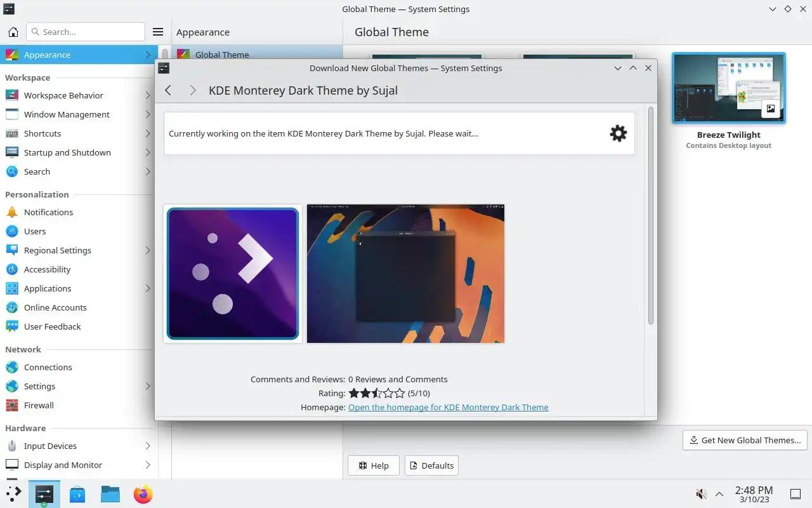The width and height of the screenshot is (812, 508).
Task: Click the Regional Settings icon
Action: point(12,250)
